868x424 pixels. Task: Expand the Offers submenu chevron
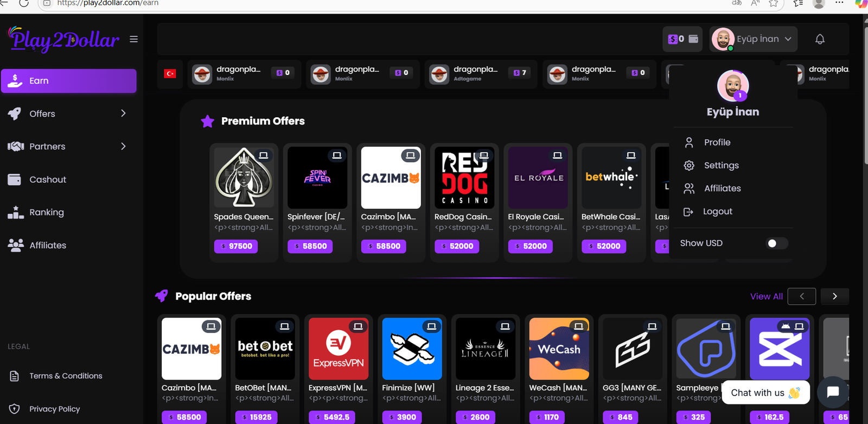123,113
